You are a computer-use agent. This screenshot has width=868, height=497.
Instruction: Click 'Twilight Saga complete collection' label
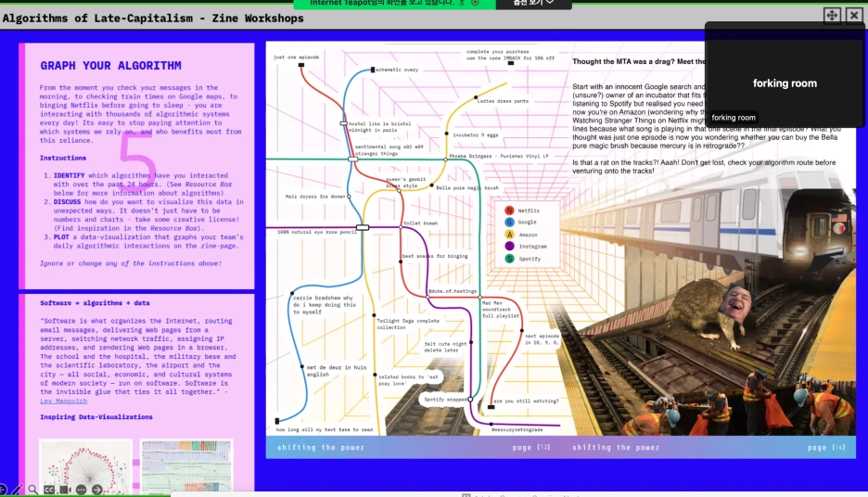408,324
